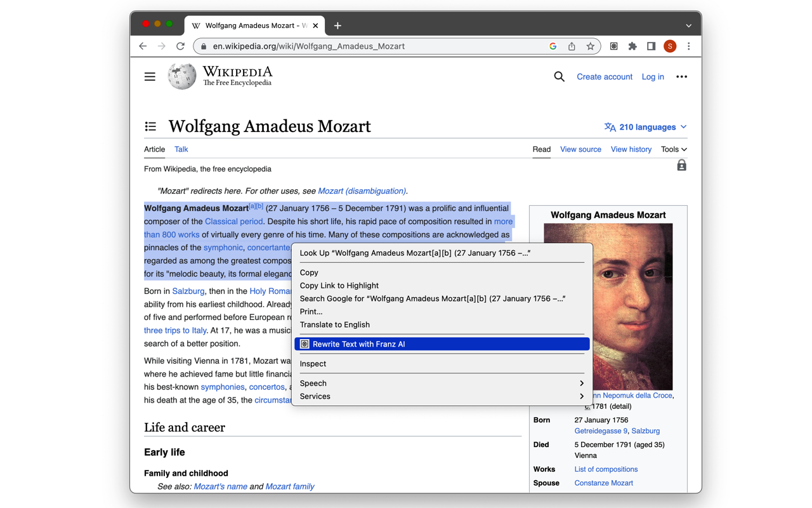812x508 pixels.
Task: Open the Mozart (disambiguation) link
Action: [x=362, y=191]
